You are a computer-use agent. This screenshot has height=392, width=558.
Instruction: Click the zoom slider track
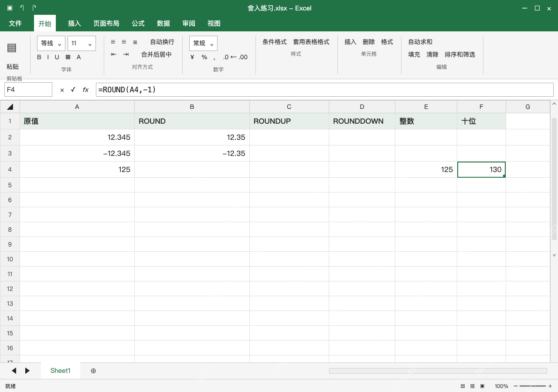[x=533, y=386]
